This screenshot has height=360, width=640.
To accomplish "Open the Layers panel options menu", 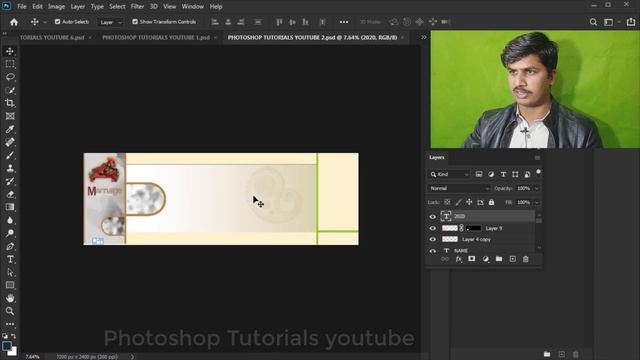I will (x=538, y=158).
